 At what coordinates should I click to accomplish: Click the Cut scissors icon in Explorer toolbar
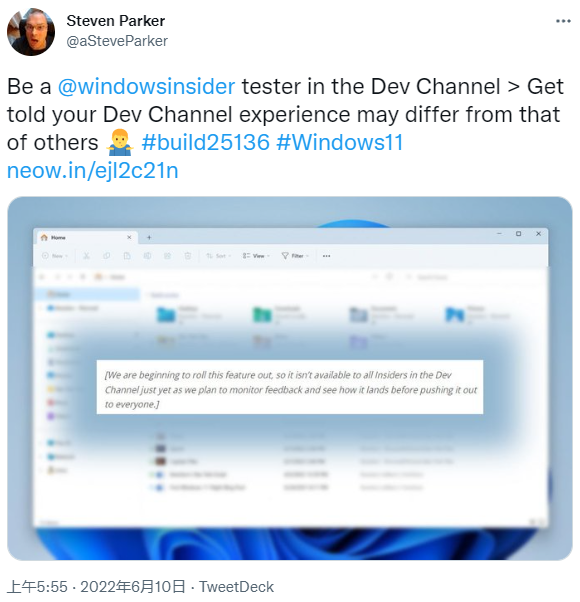pyautogui.click(x=86, y=256)
